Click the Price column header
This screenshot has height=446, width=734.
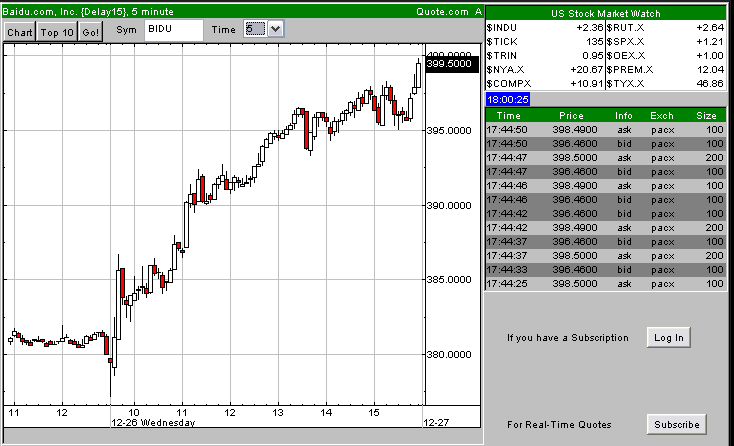(571, 116)
